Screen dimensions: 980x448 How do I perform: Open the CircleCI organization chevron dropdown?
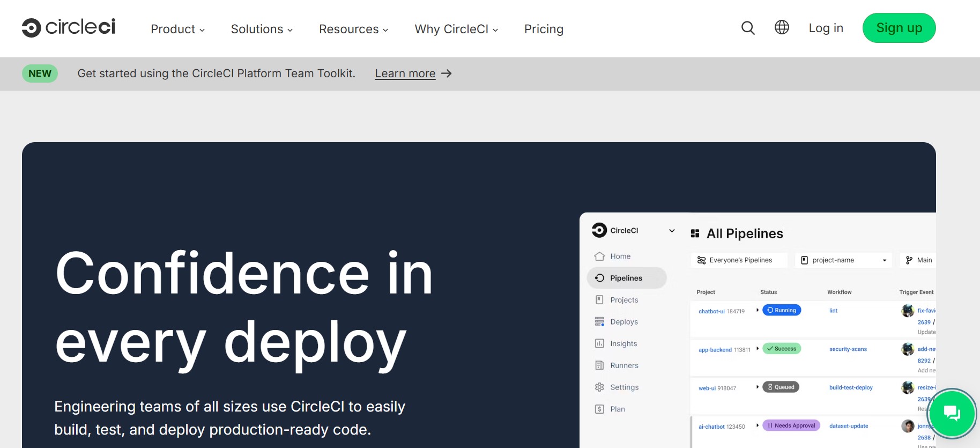click(672, 231)
